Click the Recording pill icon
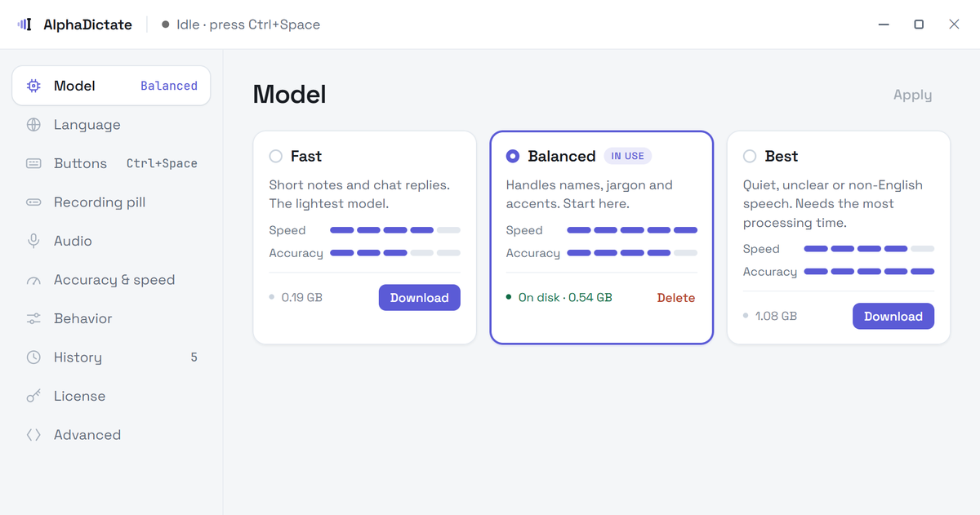Viewport: 980px width, 515px height. tap(33, 202)
